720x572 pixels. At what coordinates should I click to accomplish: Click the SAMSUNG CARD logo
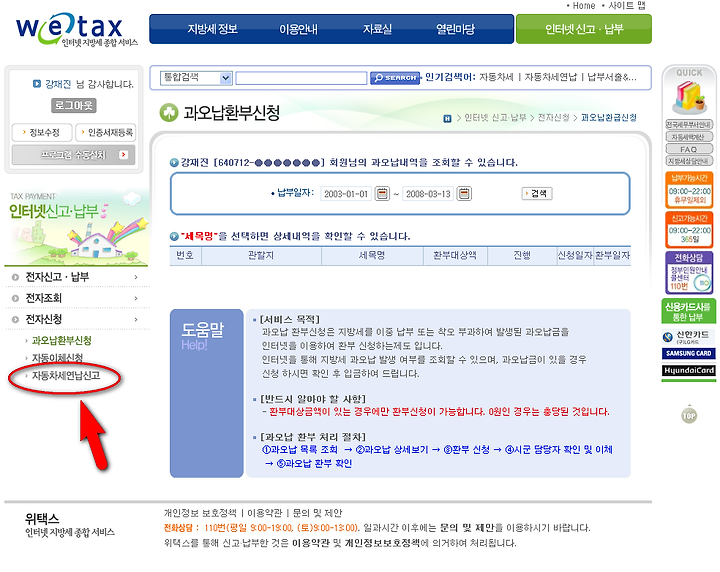coord(689,353)
